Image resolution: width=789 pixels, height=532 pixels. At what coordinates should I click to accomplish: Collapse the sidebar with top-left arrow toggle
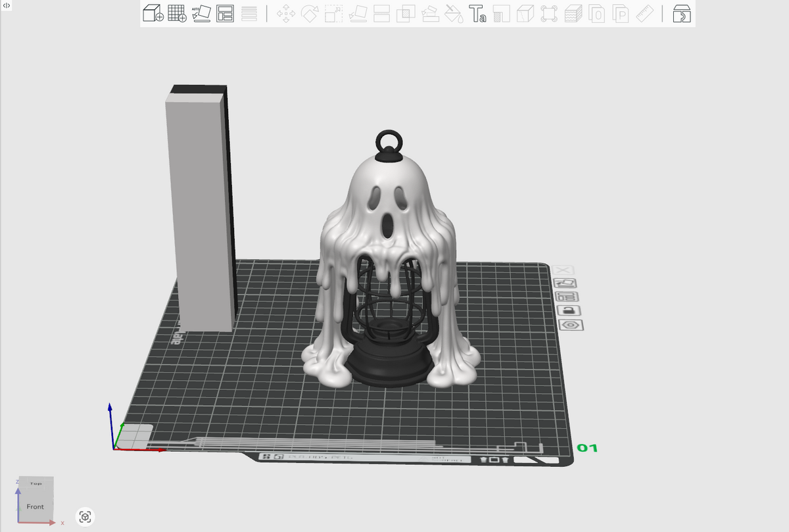(7, 5)
